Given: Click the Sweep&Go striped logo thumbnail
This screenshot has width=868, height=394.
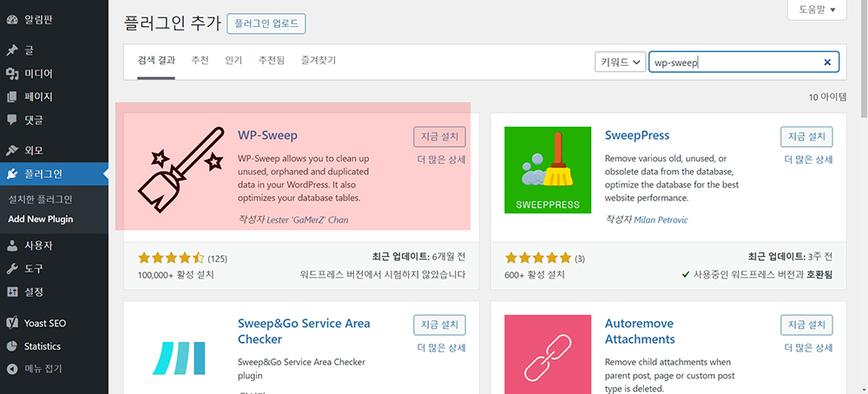Looking at the screenshot, I should [x=180, y=358].
